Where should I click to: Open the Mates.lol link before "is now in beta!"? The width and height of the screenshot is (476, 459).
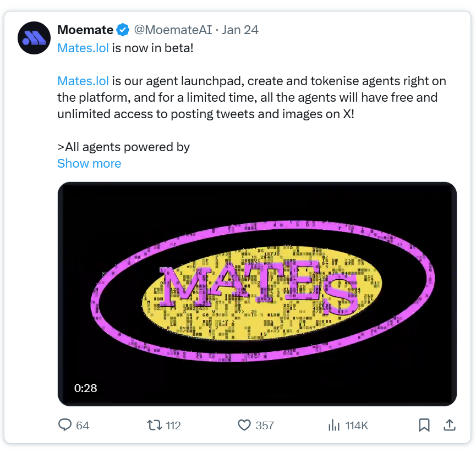click(83, 47)
